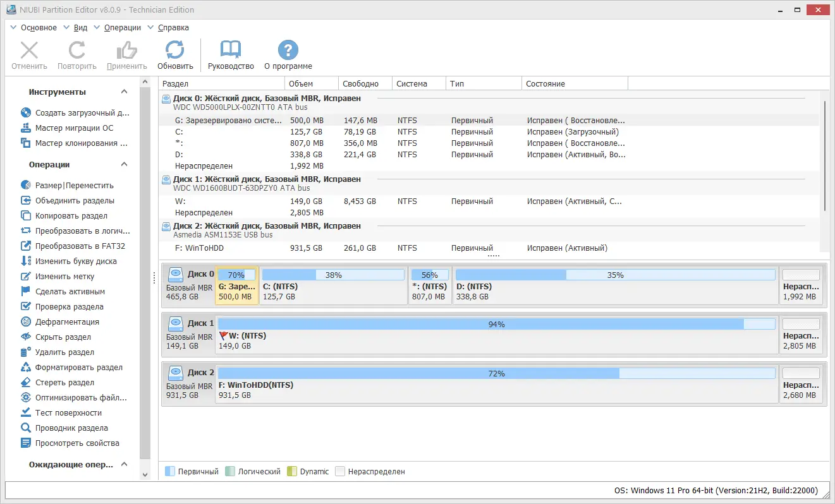Open the Основное menu
Screen dimensions: 835x504
39,28
